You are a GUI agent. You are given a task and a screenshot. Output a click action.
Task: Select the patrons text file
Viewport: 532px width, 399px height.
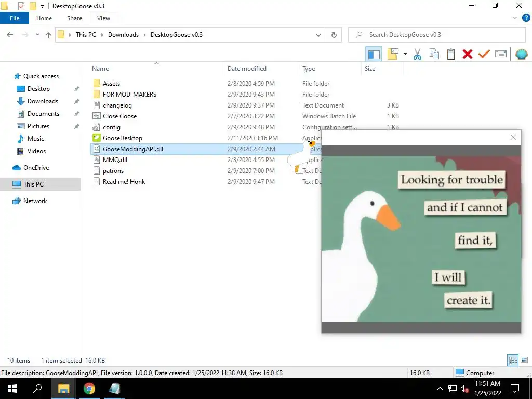click(113, 170)
